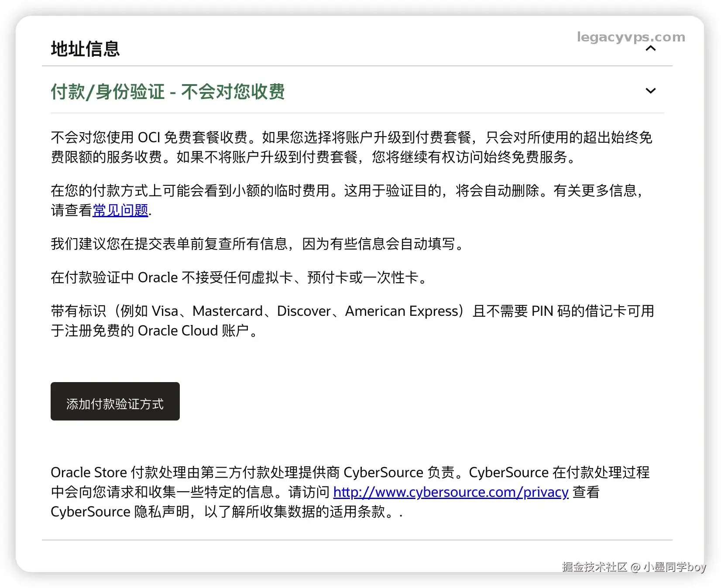Open the cybersource.com/privacy link
Image resolution: width=721 pixels, height=588 pixels.
coord(451,492)
